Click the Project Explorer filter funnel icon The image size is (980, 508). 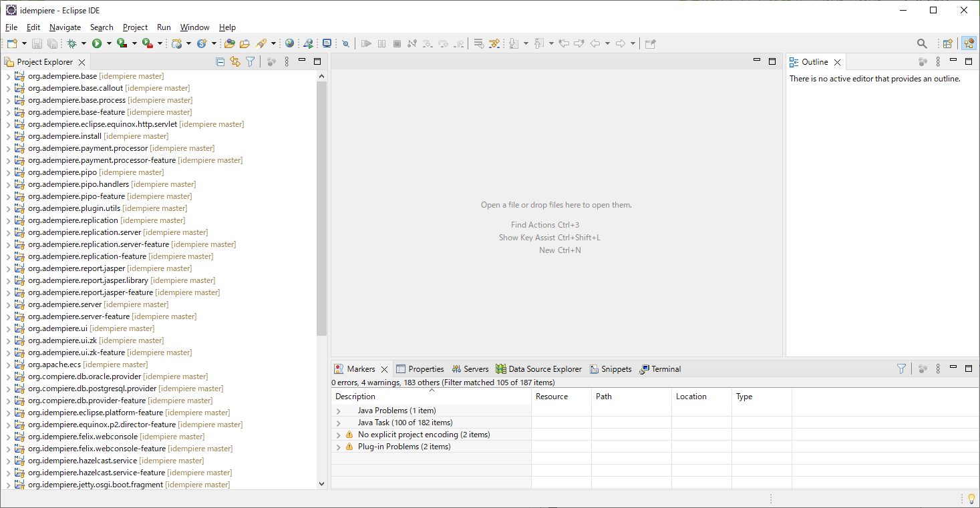pyautogui.click(x=250, y=61)
